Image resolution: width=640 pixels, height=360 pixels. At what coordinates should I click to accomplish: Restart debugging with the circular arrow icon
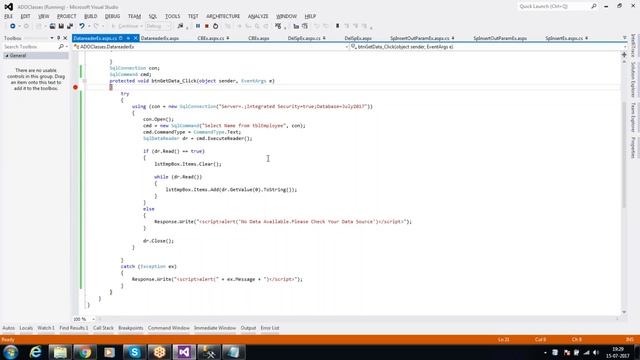click(216, 26)
